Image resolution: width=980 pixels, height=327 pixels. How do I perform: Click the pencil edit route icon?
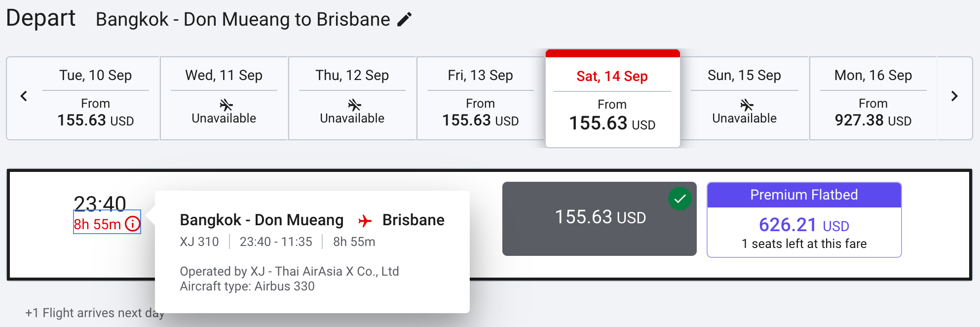coord(404,20)
